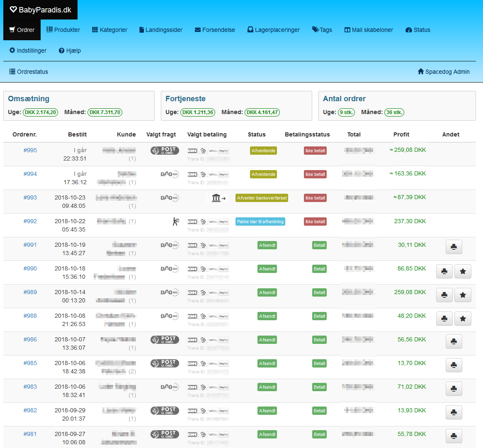Click the print icon for order #991
Viewport: 483px width, 448px height.
[x=454, y=247]
